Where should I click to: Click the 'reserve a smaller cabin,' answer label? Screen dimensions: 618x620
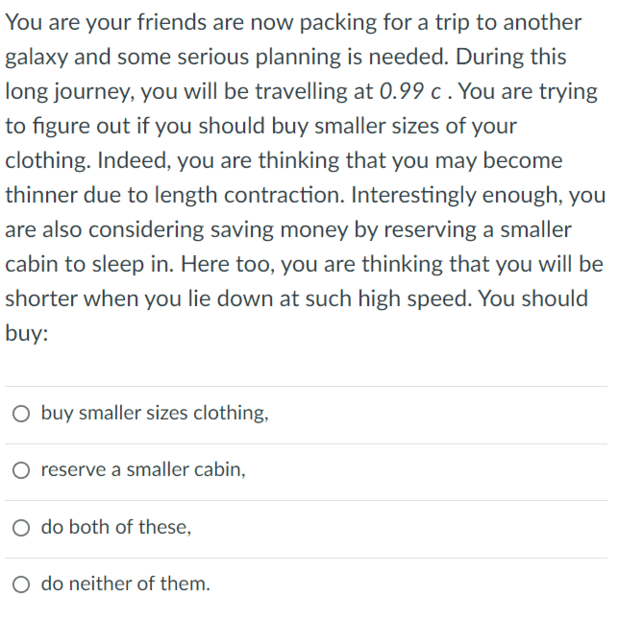[144, 470]
